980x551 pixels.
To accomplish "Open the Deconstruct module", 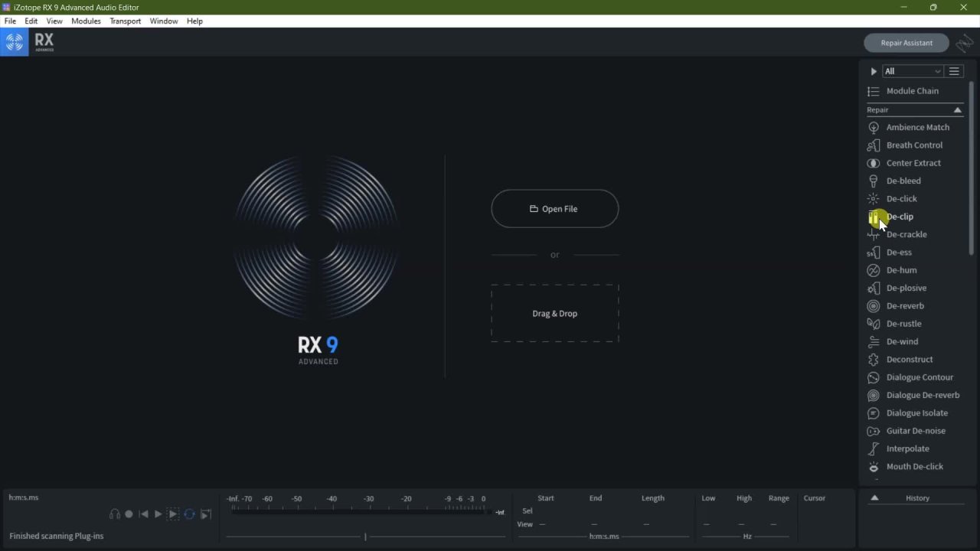I will [910, 360].
